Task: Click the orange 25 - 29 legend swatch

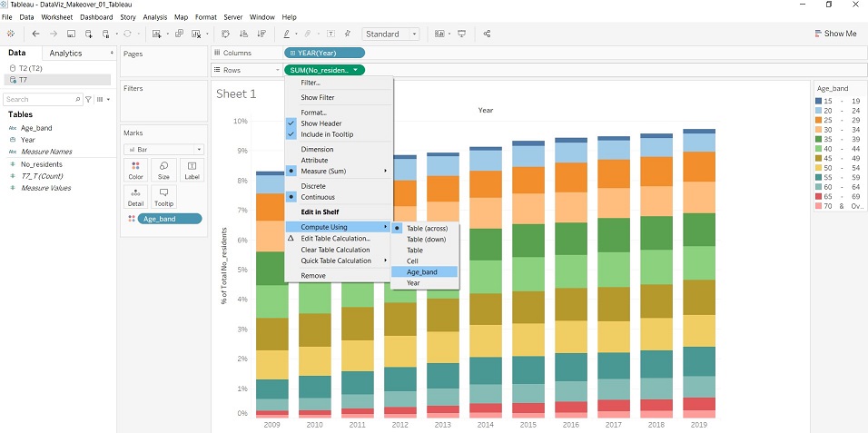Action: coord(820,120)
